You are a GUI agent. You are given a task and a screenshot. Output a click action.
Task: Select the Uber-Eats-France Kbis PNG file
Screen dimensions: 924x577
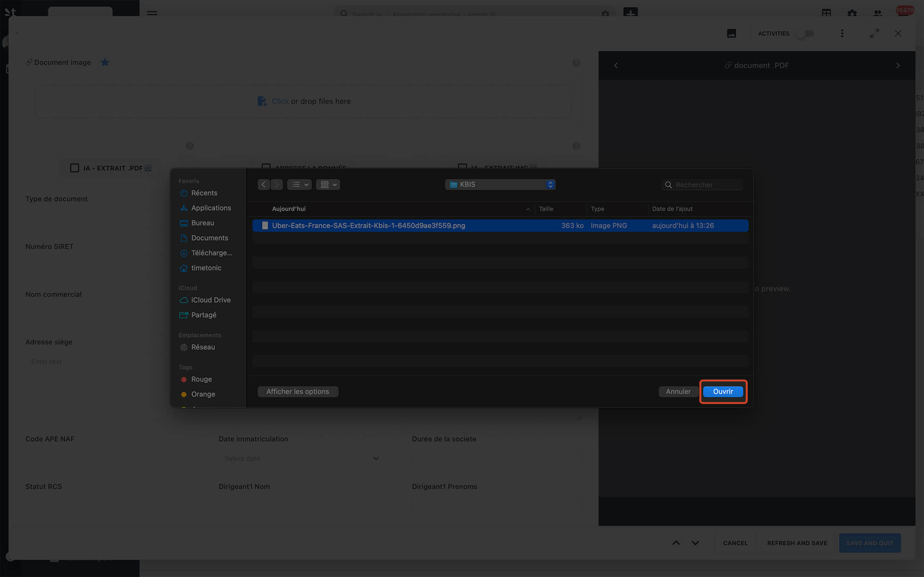click(368, 226)
